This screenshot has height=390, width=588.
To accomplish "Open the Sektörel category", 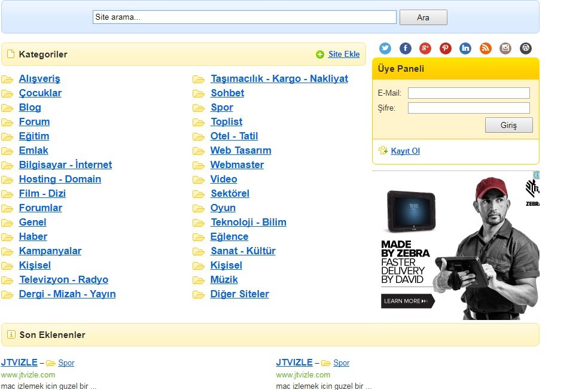I will (230, 193).
